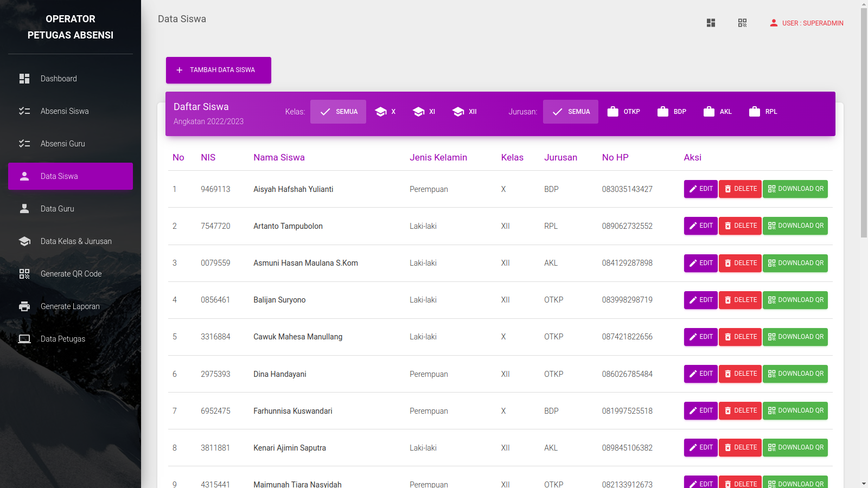Screen dimensions: 868x488
Task: Click the graduation cap icon for Data Kelas & Jurusan
Action: [24, 241]
